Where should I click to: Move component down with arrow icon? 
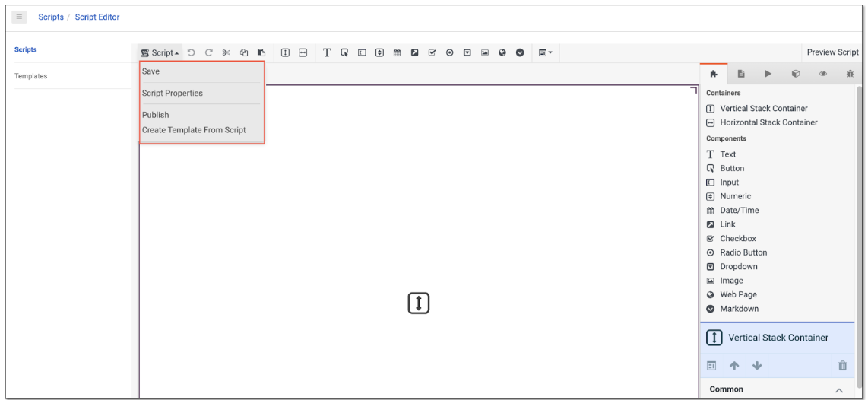coord(757,366)
